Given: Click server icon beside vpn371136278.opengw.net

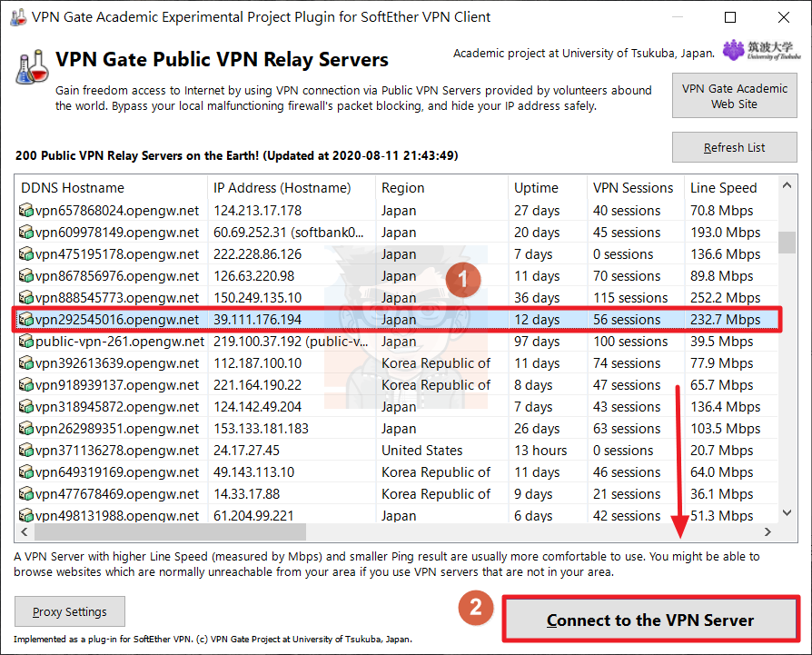Looking at the screenshot, I should (26, 451).
